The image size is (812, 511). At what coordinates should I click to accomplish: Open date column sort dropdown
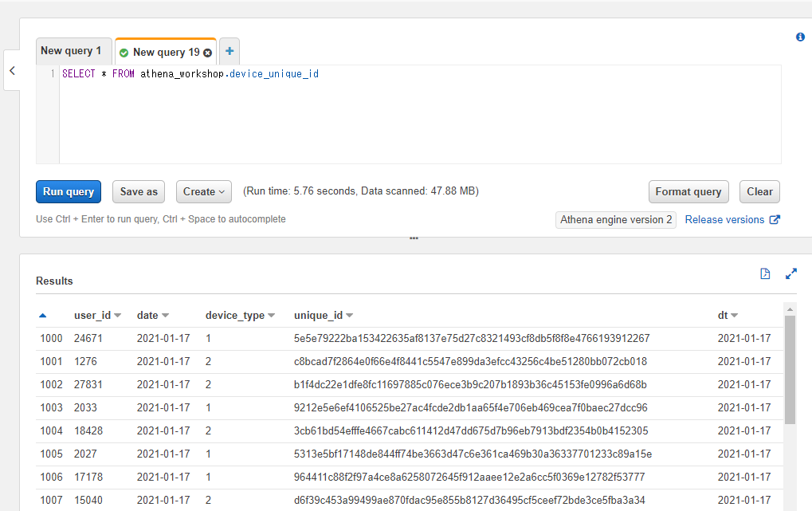(165, 315)
